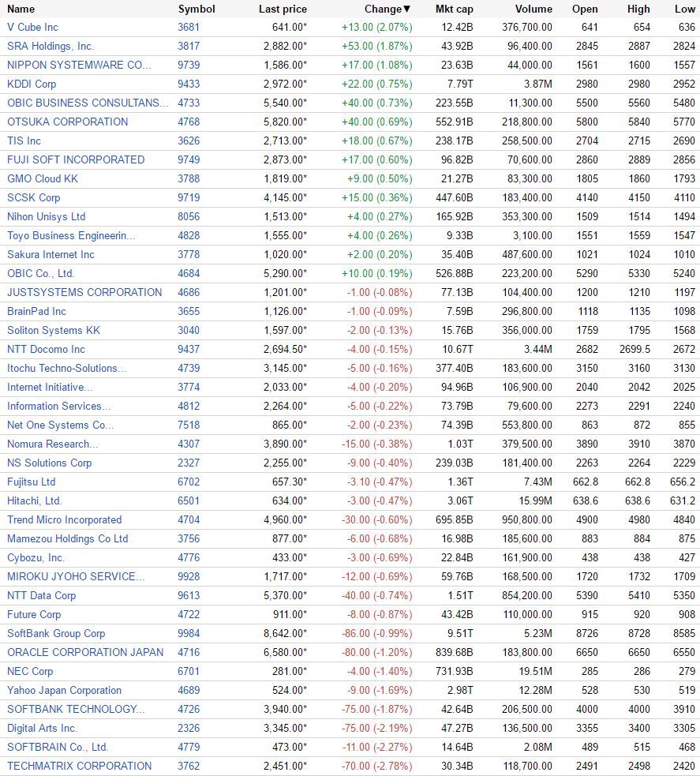Click the Name column header
This screenshot has width=700, height=776.
click(21, 9)
